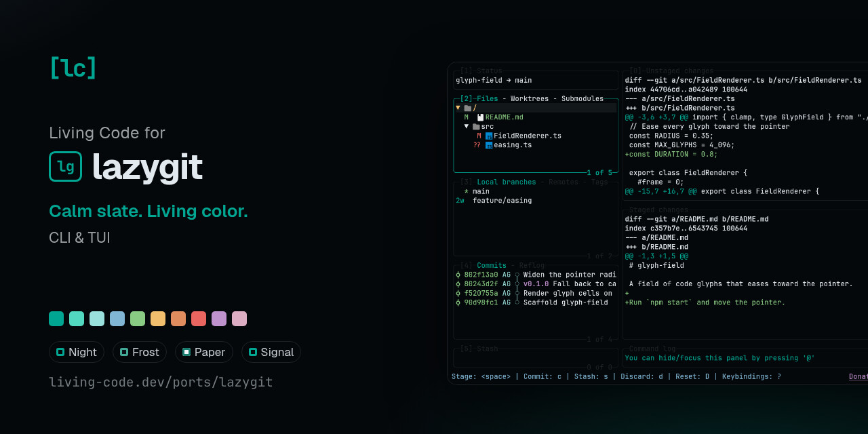Screen dimensions: 868x434
Task: Click the [lc] Living Code logo
Action: tap(73, 67)
